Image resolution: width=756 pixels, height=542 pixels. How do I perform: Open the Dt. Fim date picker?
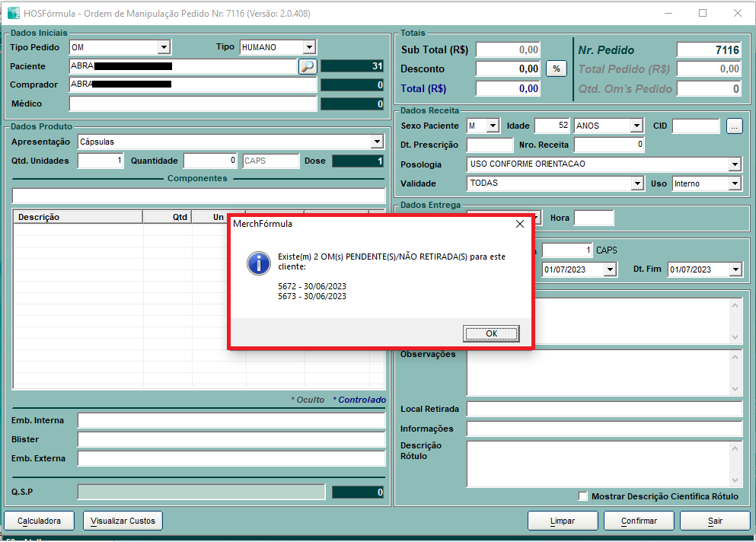(x=735, y=269)
